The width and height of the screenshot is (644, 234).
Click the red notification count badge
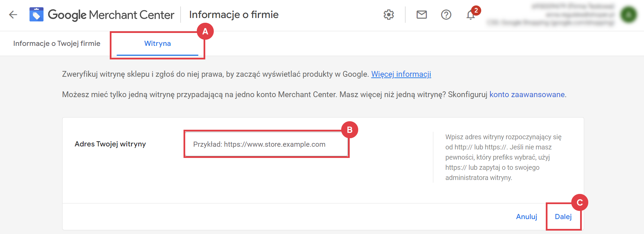[476, 11]
